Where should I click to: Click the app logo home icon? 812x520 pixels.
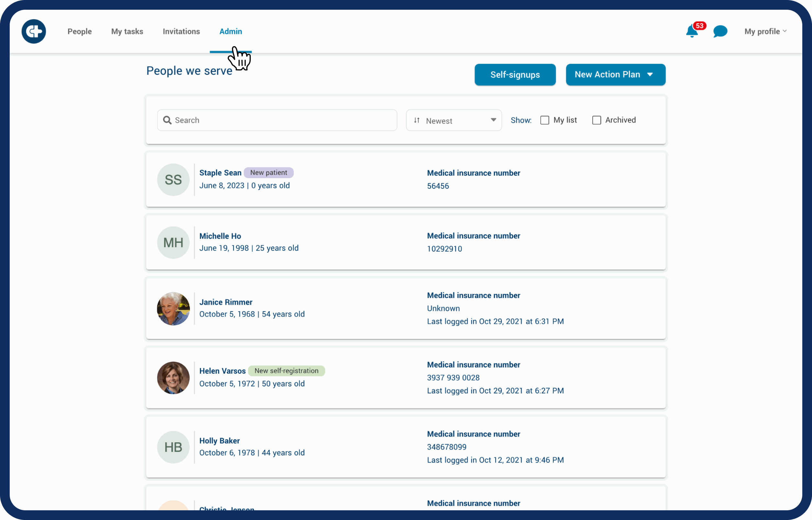pos(33,31)
